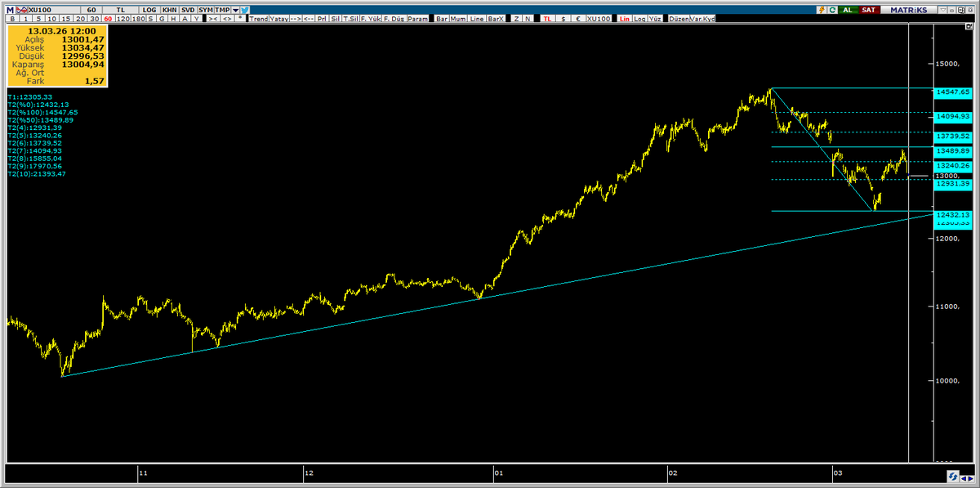Click the asterisk '*' toolbar button
Image resolution: width=980 pixels, height=488 pixels.
point(240,19)
